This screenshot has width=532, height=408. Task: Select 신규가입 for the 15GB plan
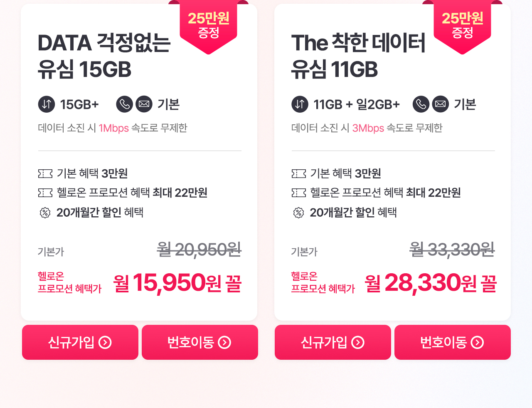80,342
